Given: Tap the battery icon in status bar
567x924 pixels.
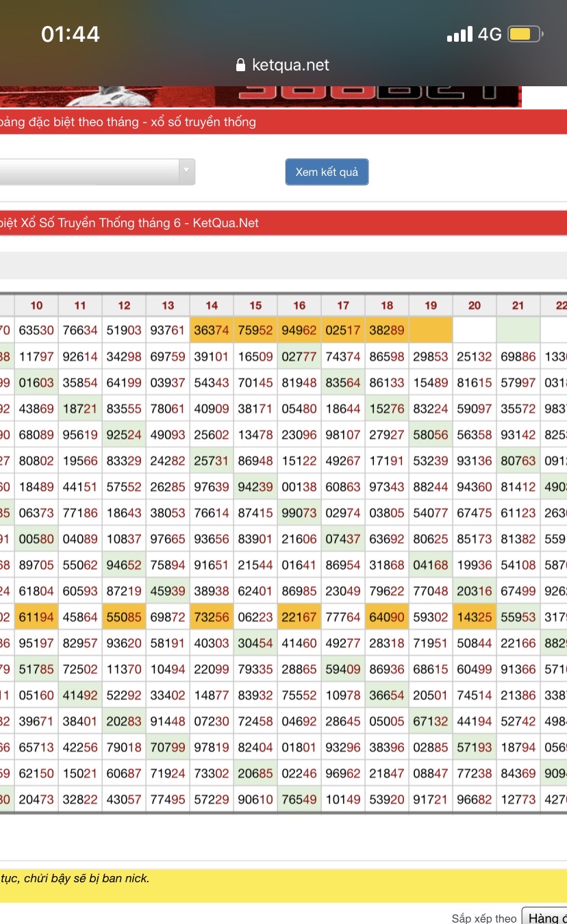Looking at the screenshot, I should 526,34.
